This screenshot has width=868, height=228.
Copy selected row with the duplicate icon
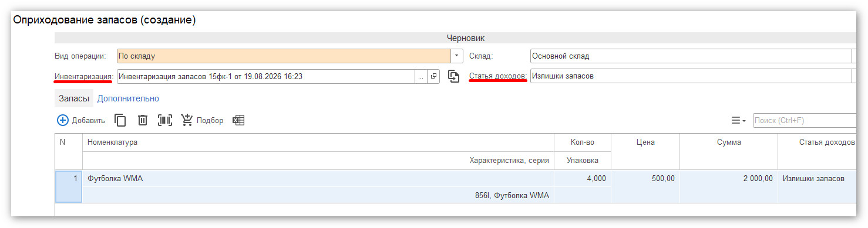pos(120,120)
